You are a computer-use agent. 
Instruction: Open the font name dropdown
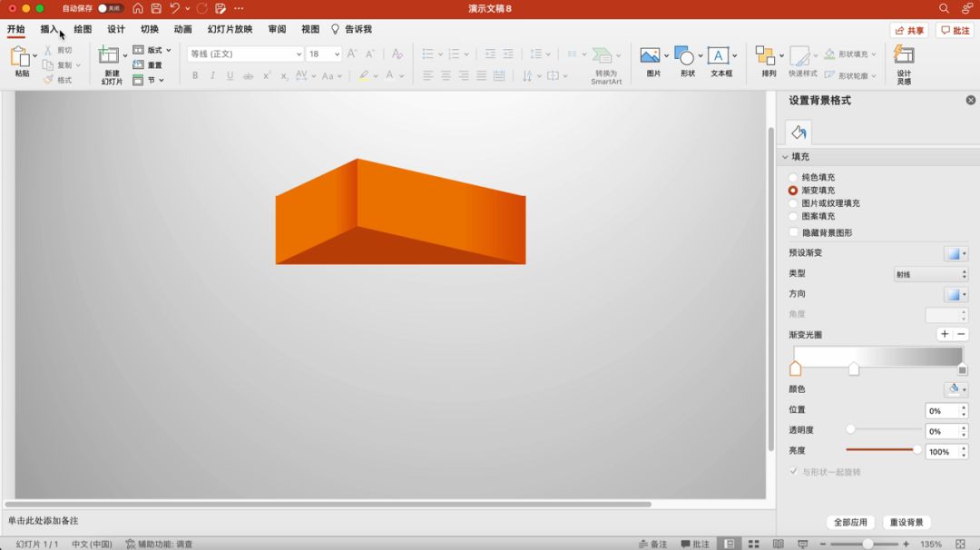coord(299,54)
